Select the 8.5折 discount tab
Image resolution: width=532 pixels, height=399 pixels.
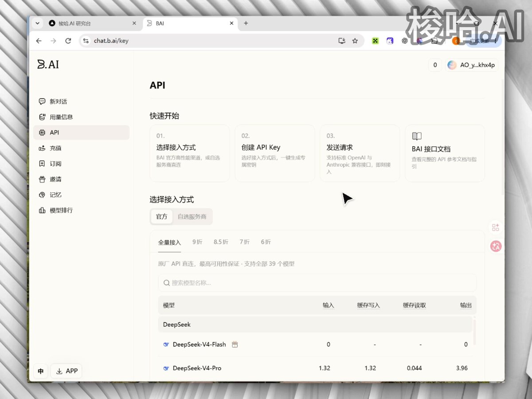[x=221, y=242]
